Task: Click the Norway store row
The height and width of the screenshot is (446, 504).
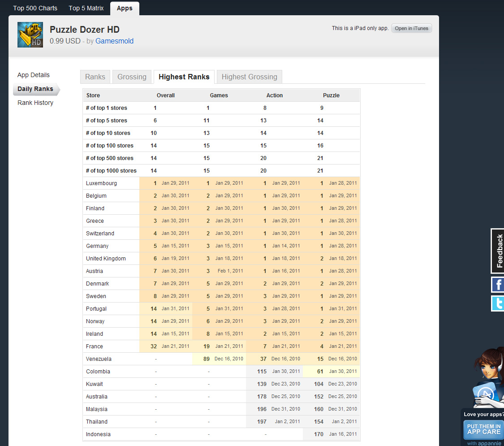Action: (x=221, y=321)
